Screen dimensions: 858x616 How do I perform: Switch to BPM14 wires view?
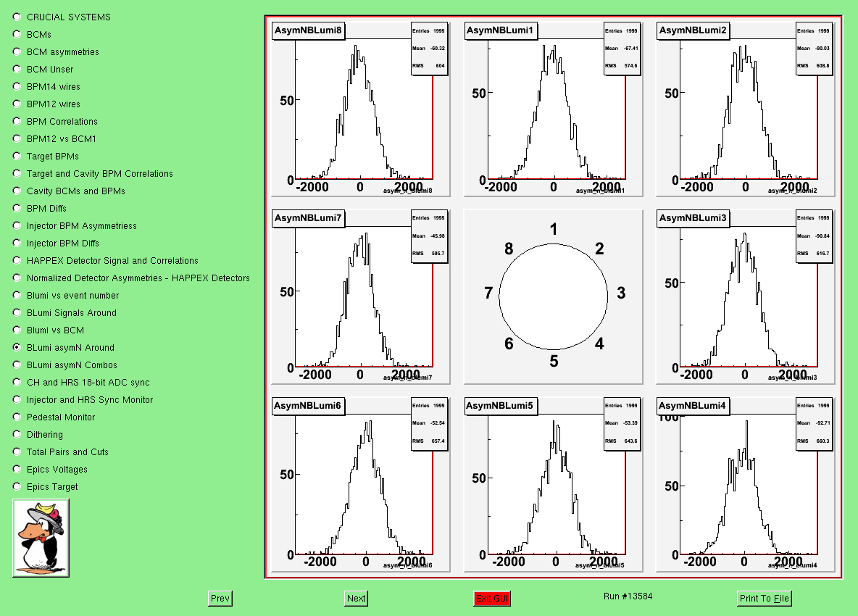click(x=17, y=86)
